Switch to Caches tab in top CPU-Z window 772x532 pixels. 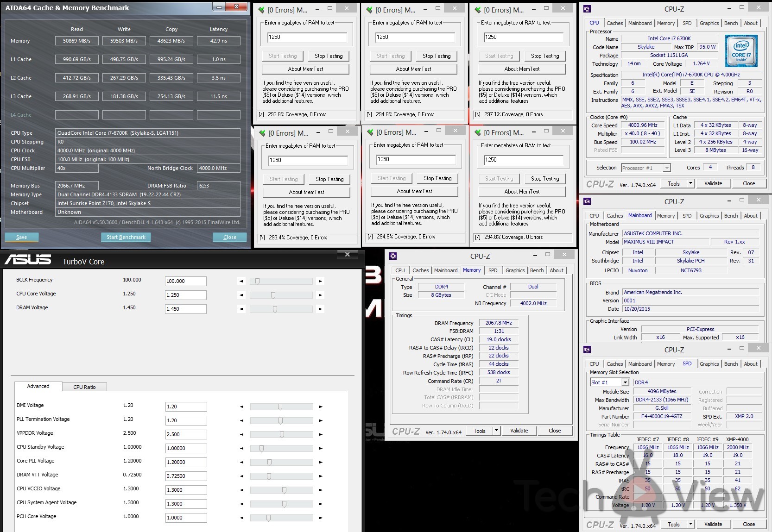pos(614,23)
